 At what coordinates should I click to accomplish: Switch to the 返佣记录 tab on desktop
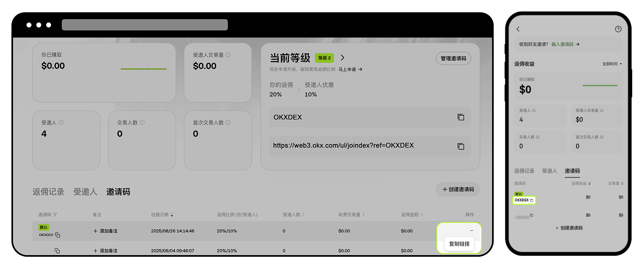coord(48,192)
